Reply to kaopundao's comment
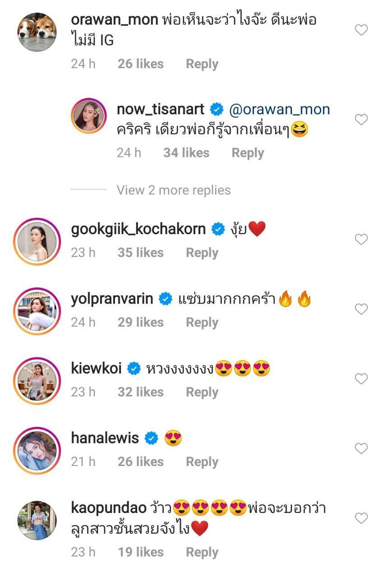Viewport: 392px width, 568px height. coord(202,552)
